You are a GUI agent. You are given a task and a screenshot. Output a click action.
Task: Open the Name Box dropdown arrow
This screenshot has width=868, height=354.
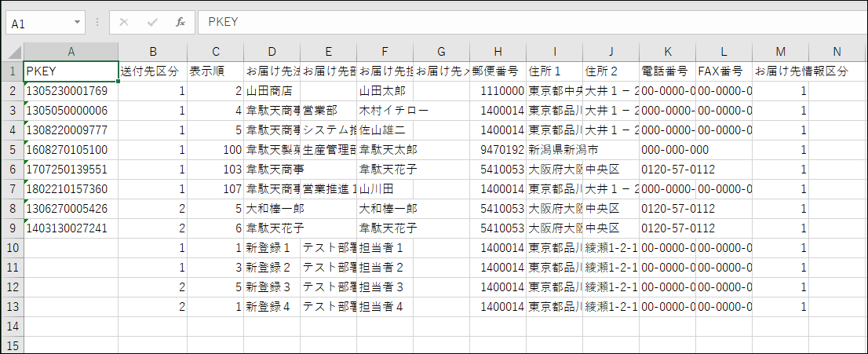coord(77,23)
